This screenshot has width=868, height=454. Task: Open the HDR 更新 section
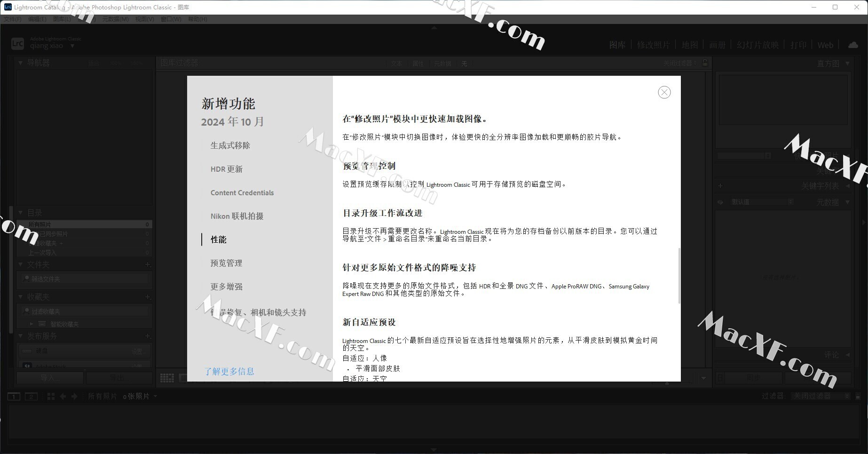(x=226, y=169)
